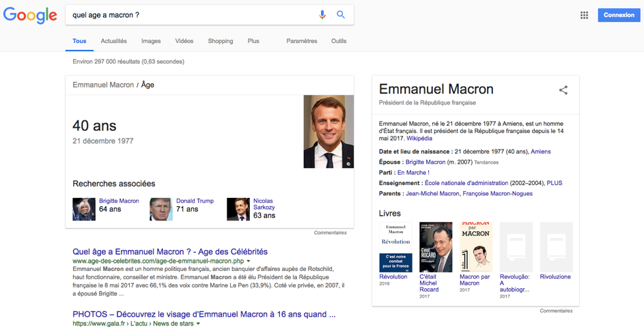Click the blue search magnifier icon
This screenshot has width=644, height=327.
point(341,15)
